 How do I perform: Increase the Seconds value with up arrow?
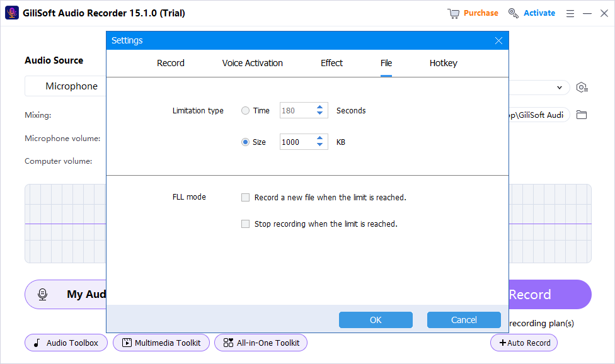click(x=319, y=107)
